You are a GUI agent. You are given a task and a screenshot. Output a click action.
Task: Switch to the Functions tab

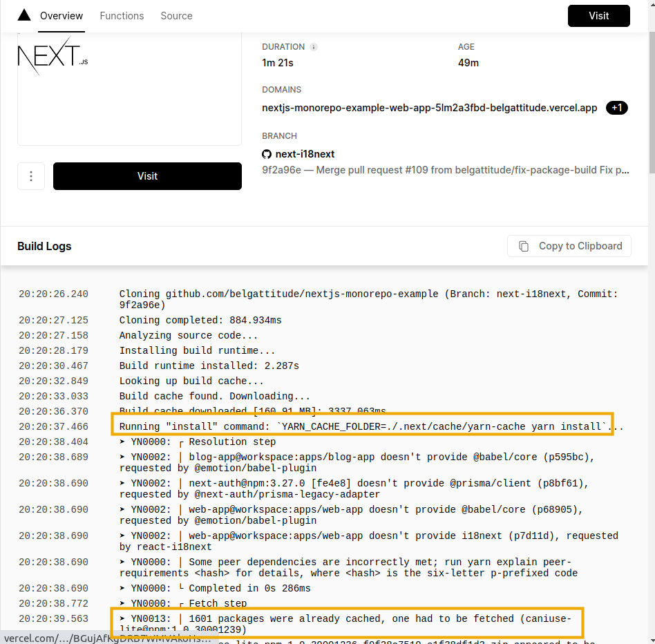(x=122, y=16)
